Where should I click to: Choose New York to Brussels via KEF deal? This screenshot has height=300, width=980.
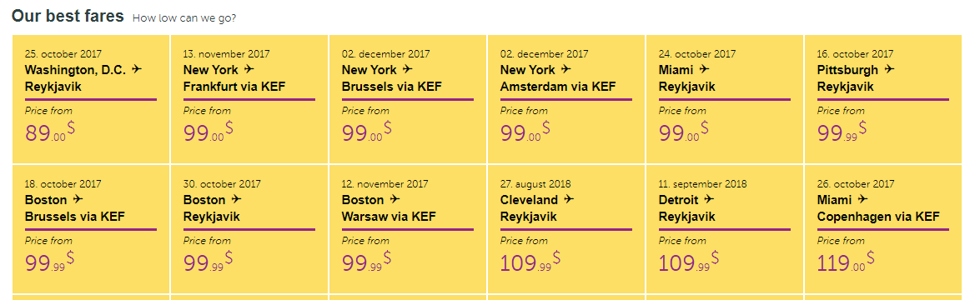tap(408, 99)
